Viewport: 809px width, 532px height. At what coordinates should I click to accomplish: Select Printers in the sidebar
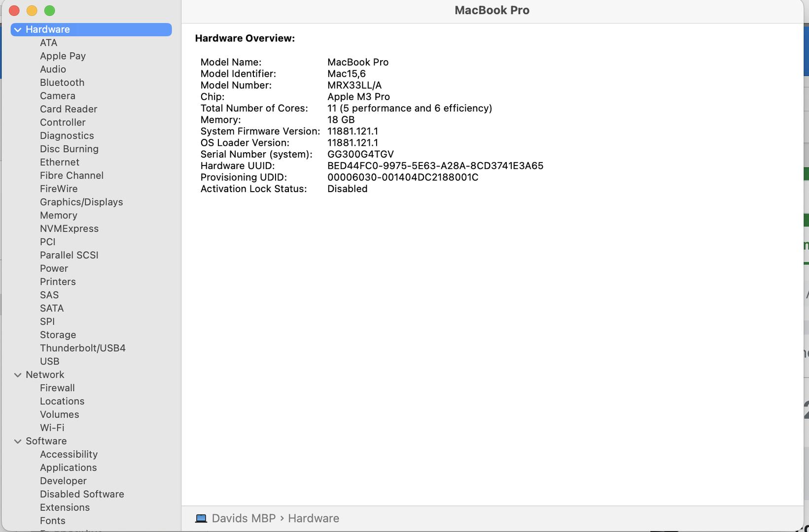(x=58, y=282)
